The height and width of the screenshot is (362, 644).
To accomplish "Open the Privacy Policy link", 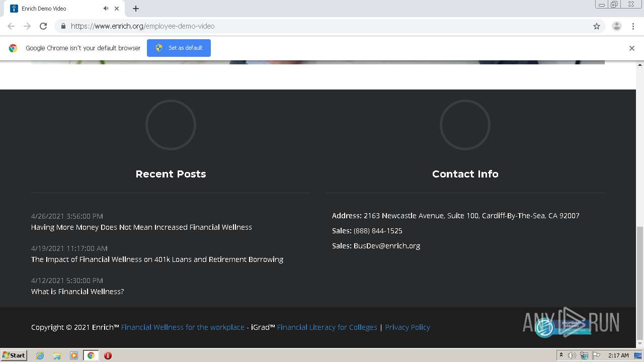I will (408, 327).
